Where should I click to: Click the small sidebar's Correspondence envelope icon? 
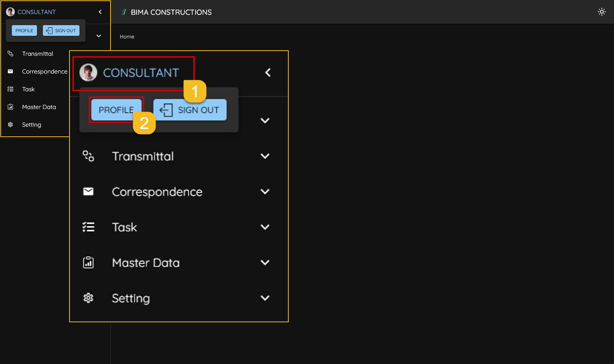[10, 71]
